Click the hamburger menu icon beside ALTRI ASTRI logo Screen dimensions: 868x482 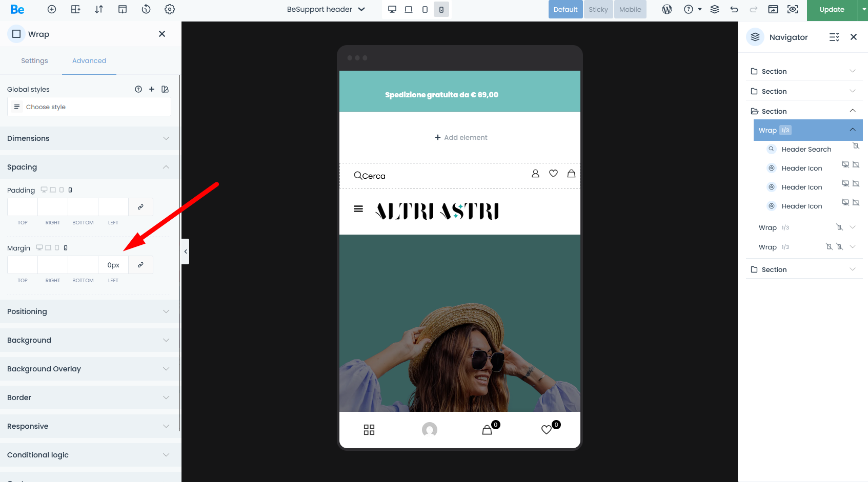pos(358,209)
